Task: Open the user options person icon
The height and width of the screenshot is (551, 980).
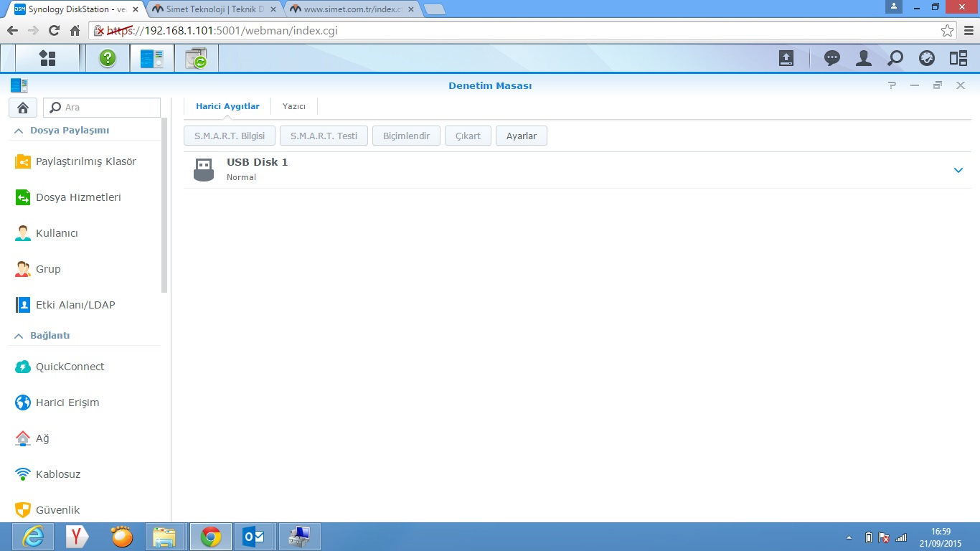Action: [x=864, y=58]
